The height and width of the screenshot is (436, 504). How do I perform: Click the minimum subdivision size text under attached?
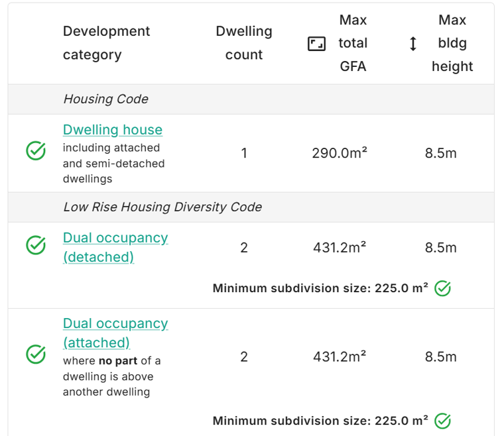tap(320, 421)
